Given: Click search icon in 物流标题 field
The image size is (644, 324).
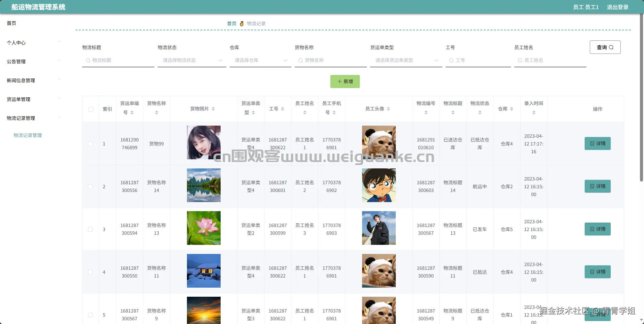Looking at the screenshot, I should pos(88,61).
